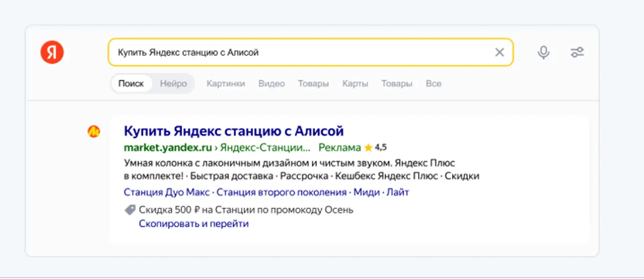Image resolution: width=644 pixels, height=279 pixels.
Task: Open the Видео tab
Action: tap(271, 84)
